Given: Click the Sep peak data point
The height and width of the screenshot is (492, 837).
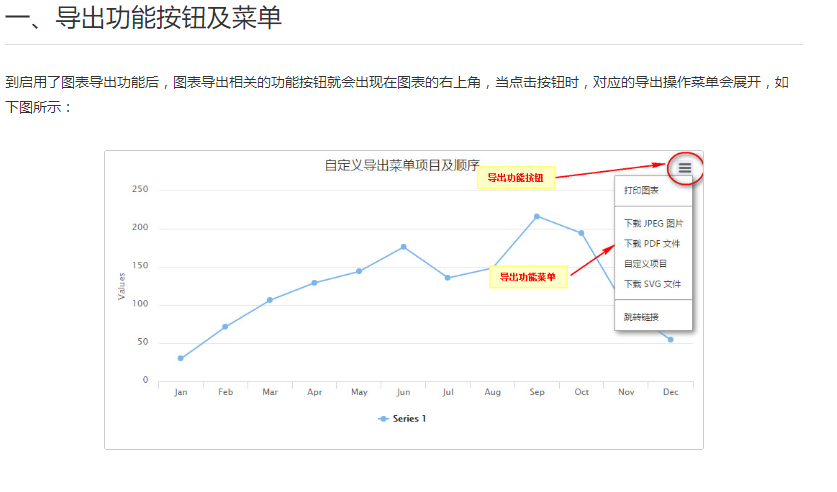Looking at the screenshot, I should [537, 217].
